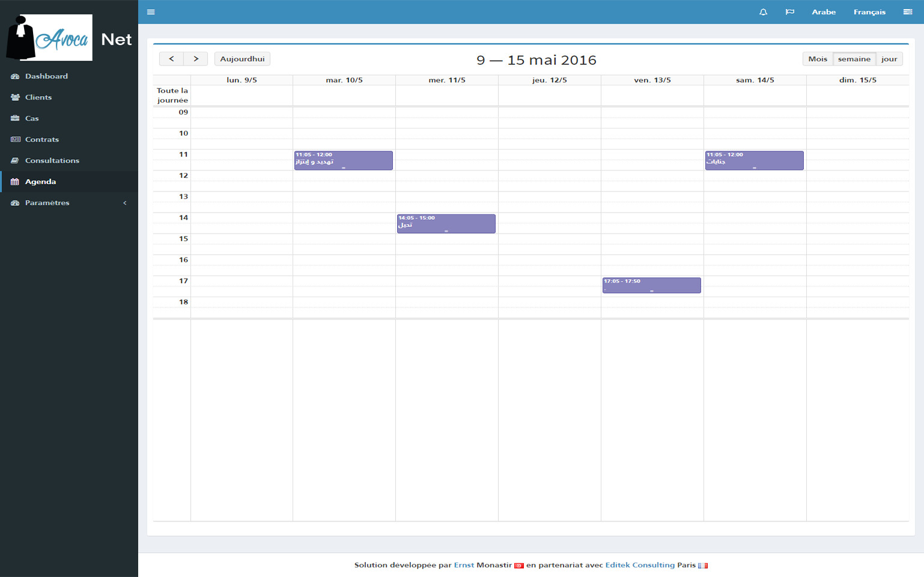Click the Consultations book icon

click(x=15, y=160)
